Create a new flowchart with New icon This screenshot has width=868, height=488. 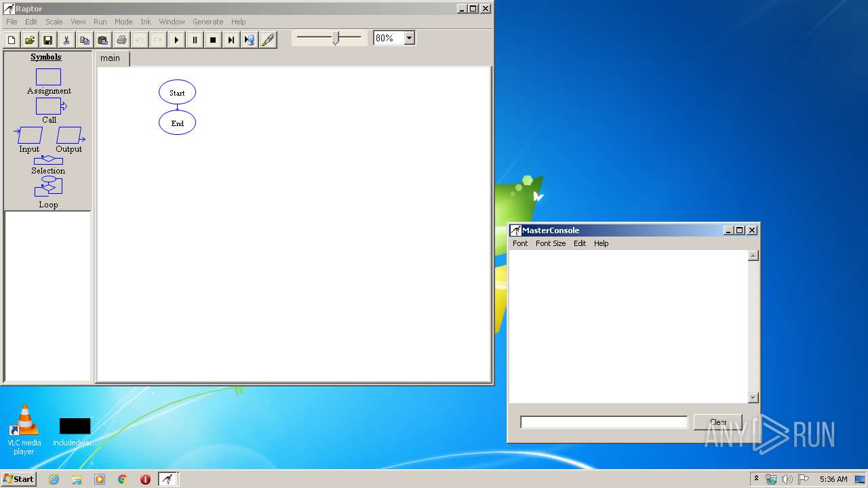tap(12, 40)
